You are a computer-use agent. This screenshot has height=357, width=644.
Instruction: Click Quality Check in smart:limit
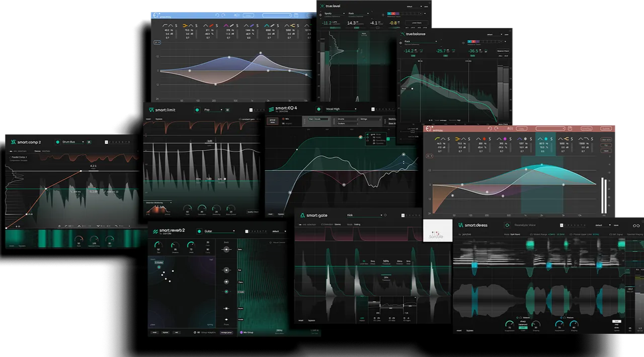click(253, 212)
